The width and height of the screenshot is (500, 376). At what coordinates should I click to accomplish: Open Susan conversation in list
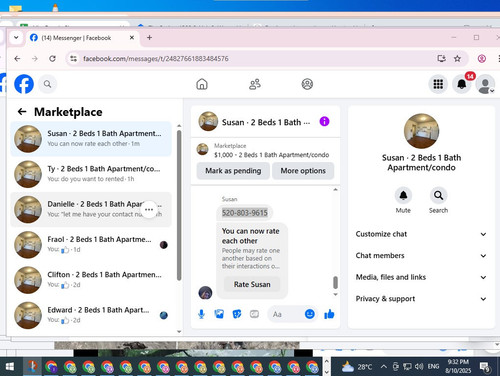coord(91,139)
